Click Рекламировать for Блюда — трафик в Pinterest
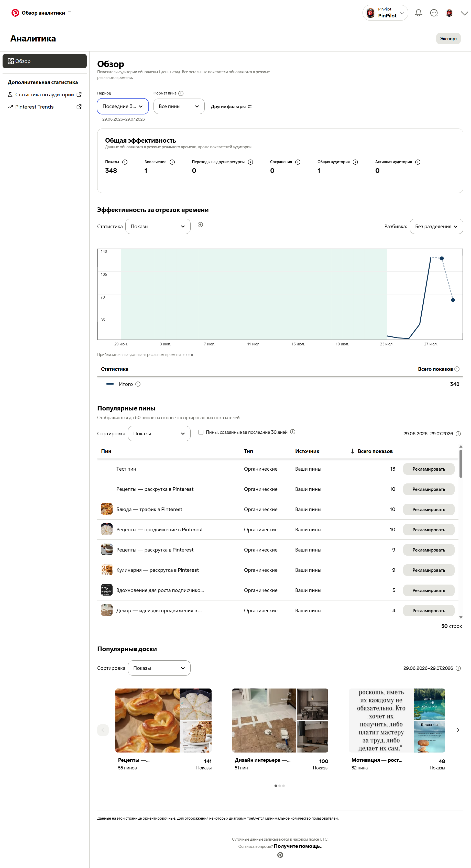Viewport: 471px width, 868px height. coord(429,510)
